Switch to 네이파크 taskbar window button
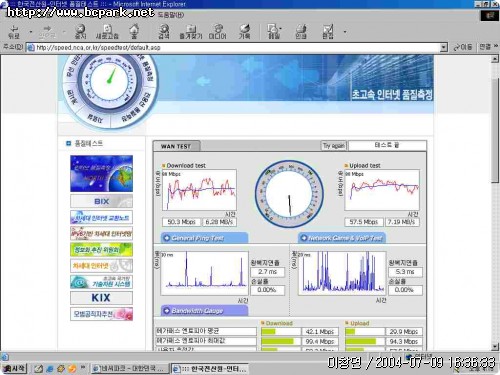 pos(129,369)
